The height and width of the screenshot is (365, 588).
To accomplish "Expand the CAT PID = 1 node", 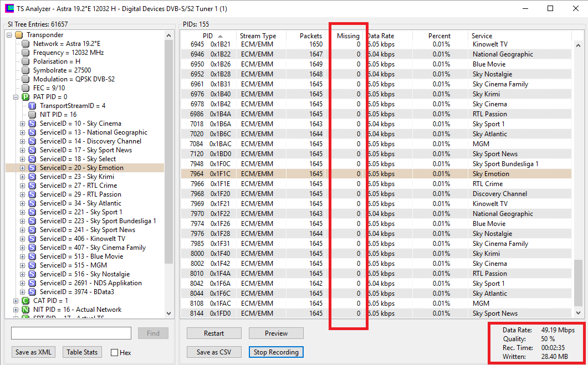I will (16, 301).
